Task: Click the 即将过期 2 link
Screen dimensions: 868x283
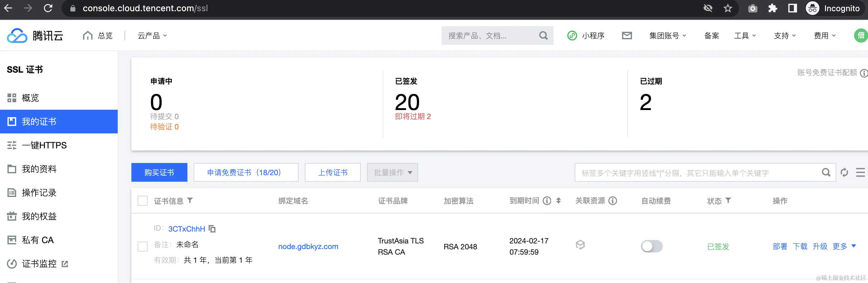Action: (x=413, y=116)
